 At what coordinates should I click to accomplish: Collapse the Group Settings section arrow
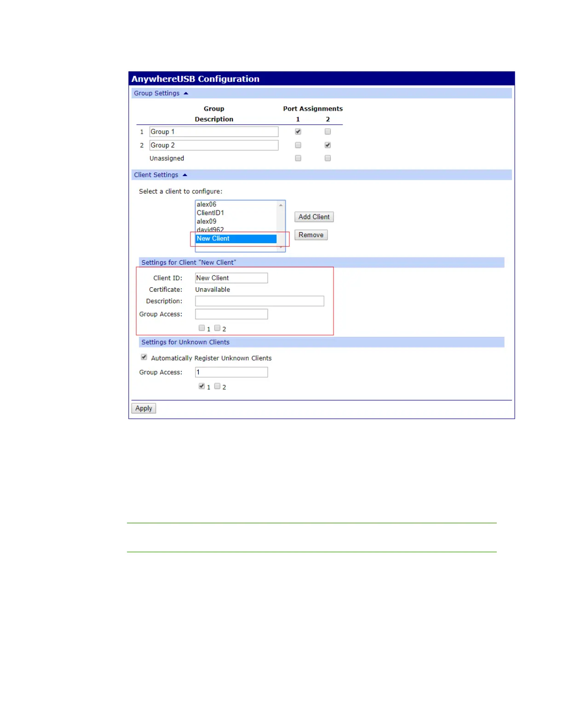coord(186,93)
